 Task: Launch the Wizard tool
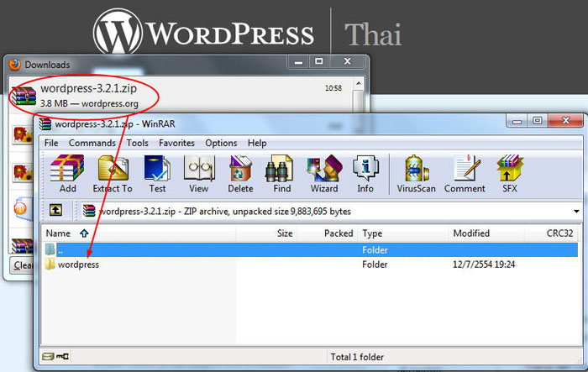pos(324,173)
